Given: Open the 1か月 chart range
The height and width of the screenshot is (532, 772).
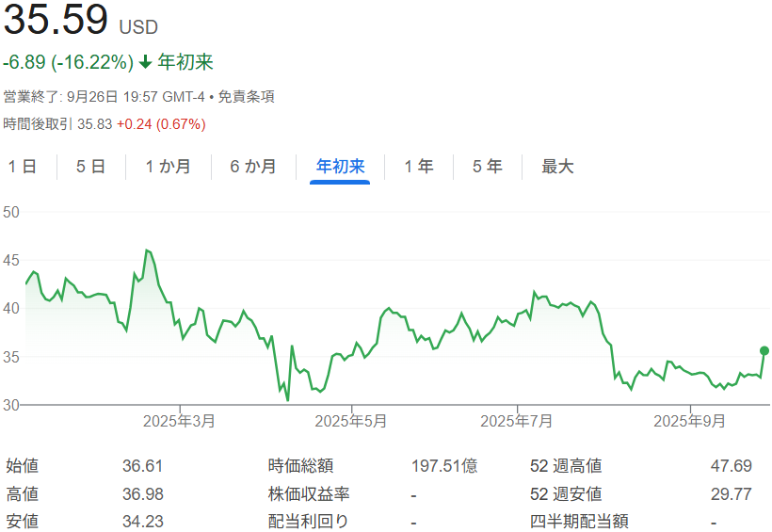Looking at the screenshot, I should coord(168,167).
